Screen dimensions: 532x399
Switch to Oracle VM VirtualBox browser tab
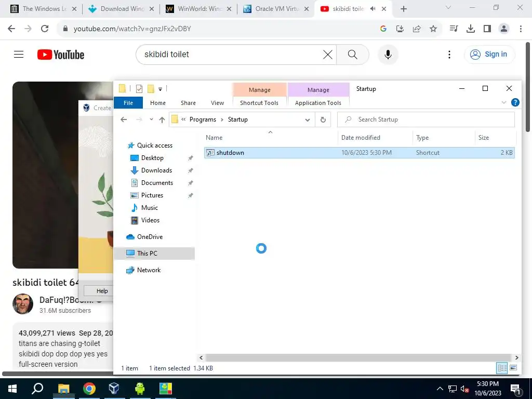point(276,9)
